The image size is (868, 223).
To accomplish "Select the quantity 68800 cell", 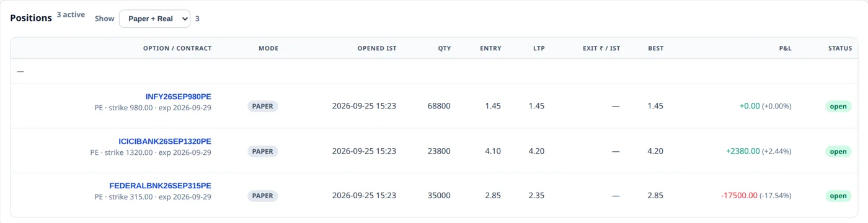I will click(439, 107).
